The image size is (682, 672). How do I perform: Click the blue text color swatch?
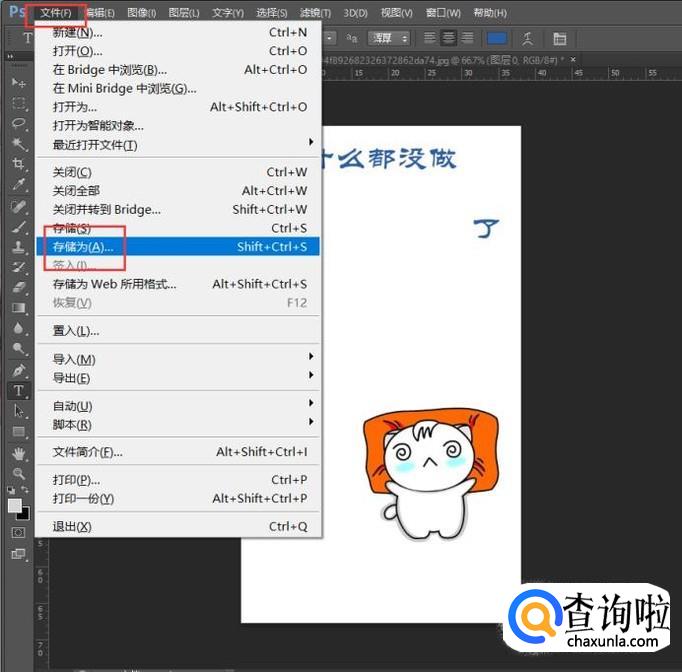[497, 38]
